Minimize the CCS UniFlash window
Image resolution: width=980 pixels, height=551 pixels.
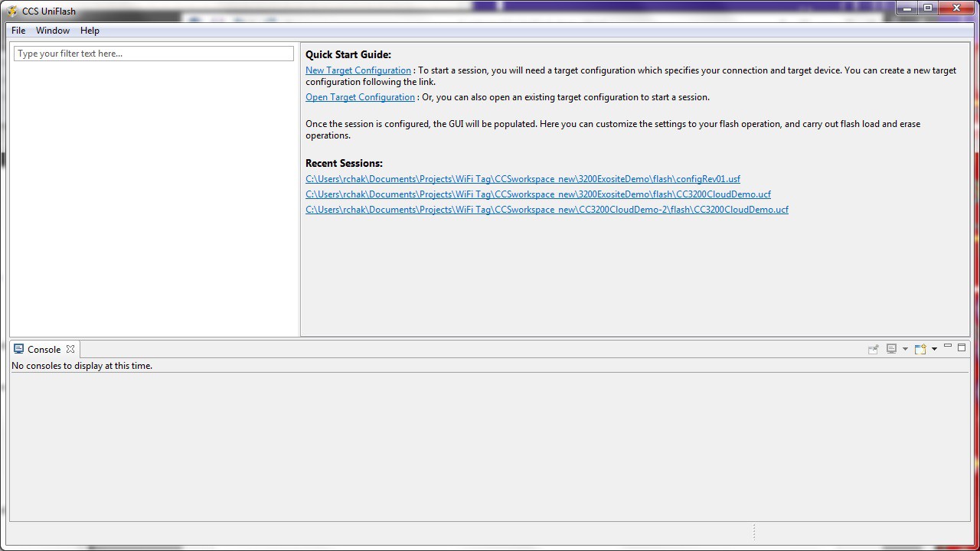(x=907, y=8)
